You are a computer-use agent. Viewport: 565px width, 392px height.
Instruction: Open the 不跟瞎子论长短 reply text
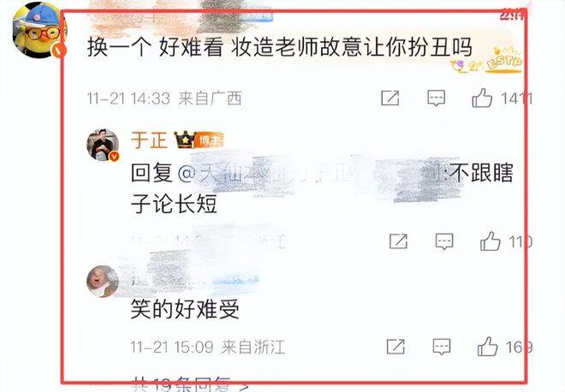[x=322, y=188]
